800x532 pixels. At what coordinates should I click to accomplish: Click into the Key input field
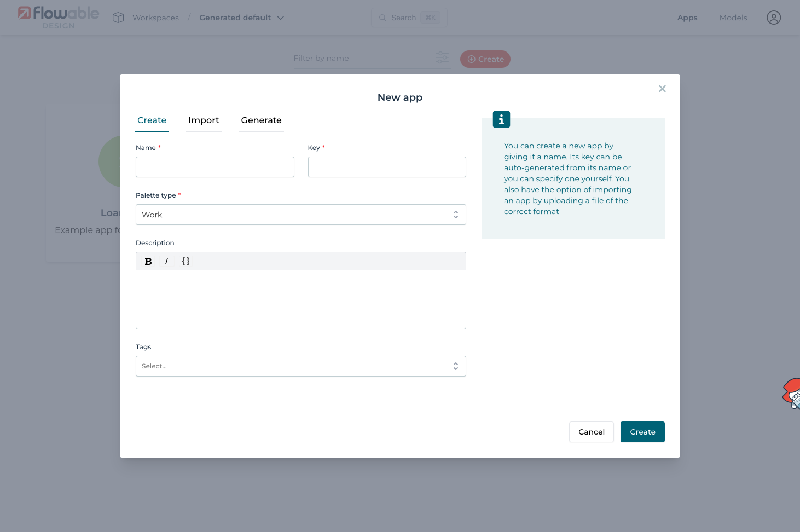tap(386, 167)
